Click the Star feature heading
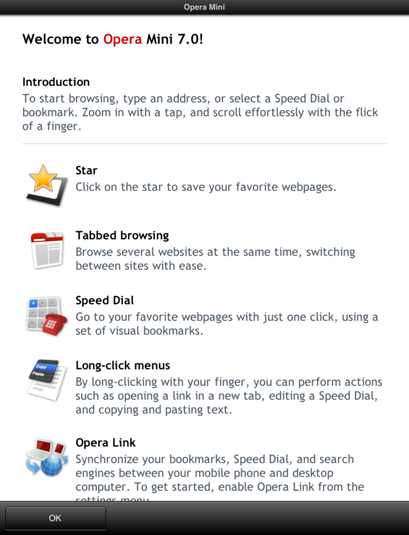Viewport: 409px width, 535px height. [x=86, y=170]
